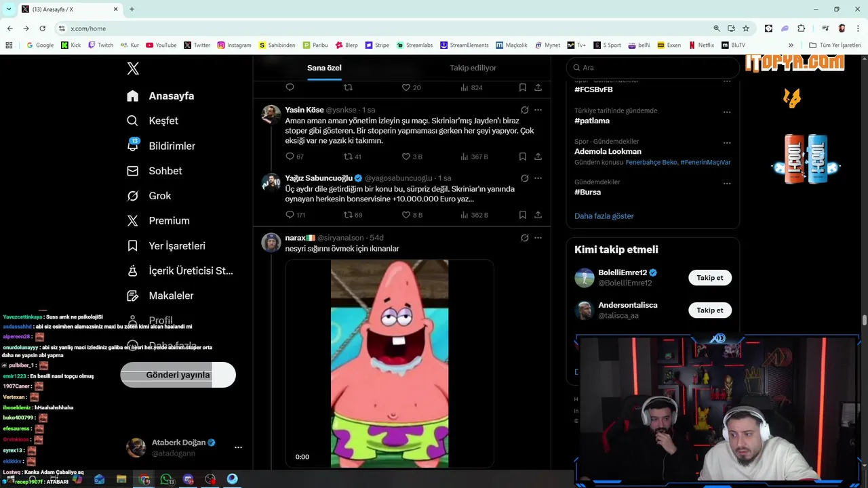This screenshot has height=488, width=868.
Task: Open account menu next to Ataberk Doğan
Action: click(238, 447)
